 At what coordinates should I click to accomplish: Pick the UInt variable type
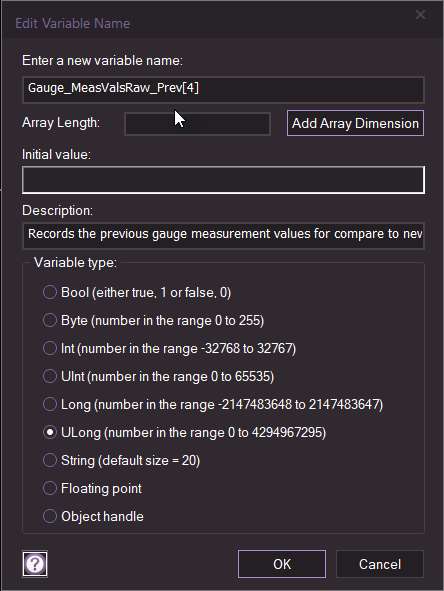50,376
